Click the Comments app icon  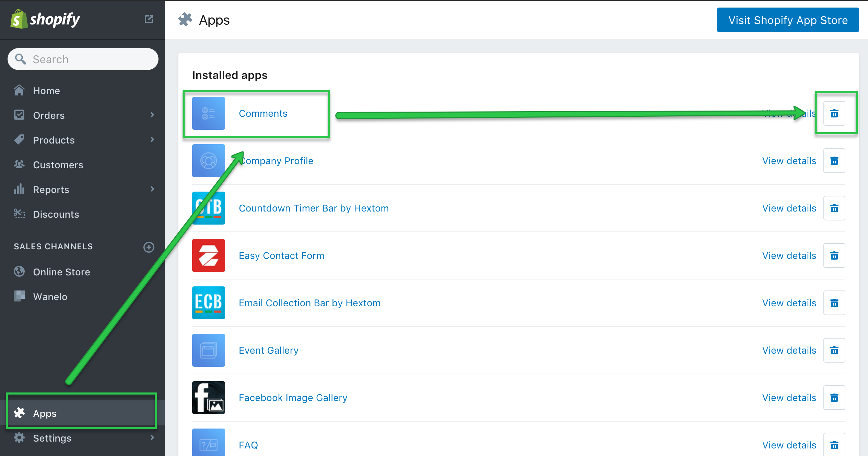[x=209, y=113]
